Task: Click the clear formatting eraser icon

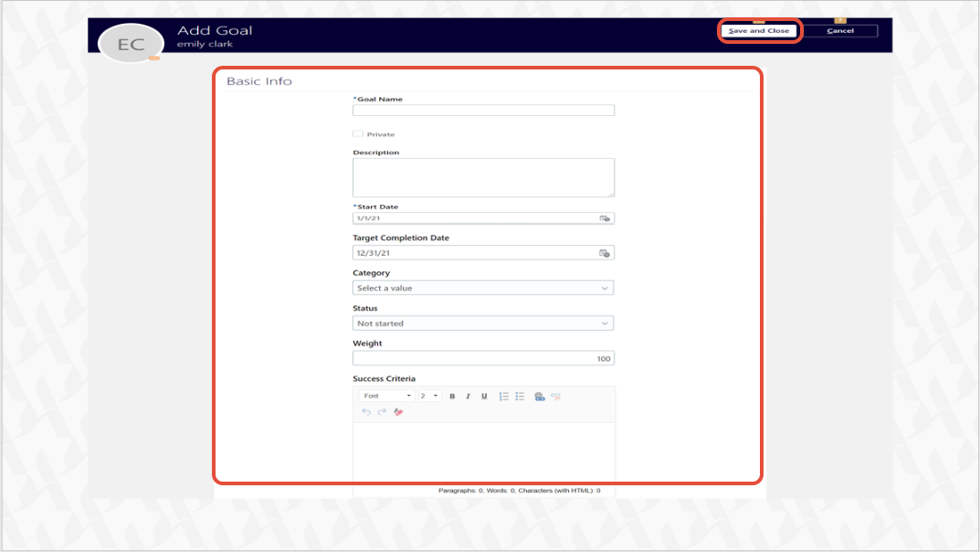Action: (x=398, y=412)
